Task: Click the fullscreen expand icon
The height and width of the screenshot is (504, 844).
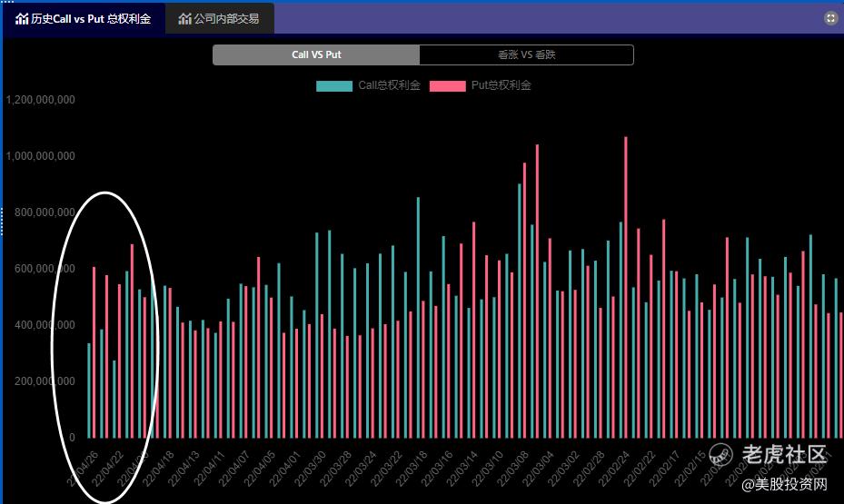Action: click(x=830, y=18)
